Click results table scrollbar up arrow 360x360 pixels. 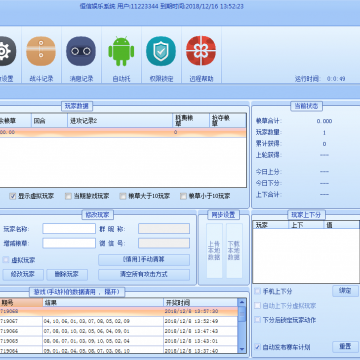(242, 302)
